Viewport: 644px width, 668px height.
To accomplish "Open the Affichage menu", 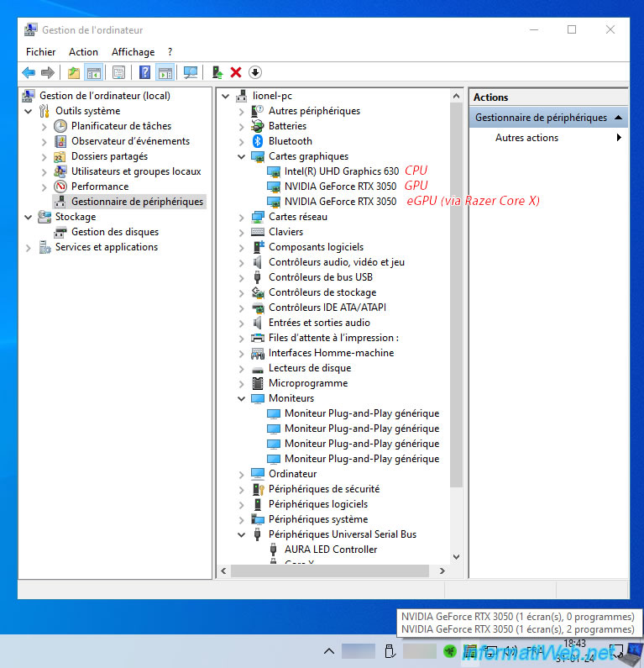I will click(134, 52).
